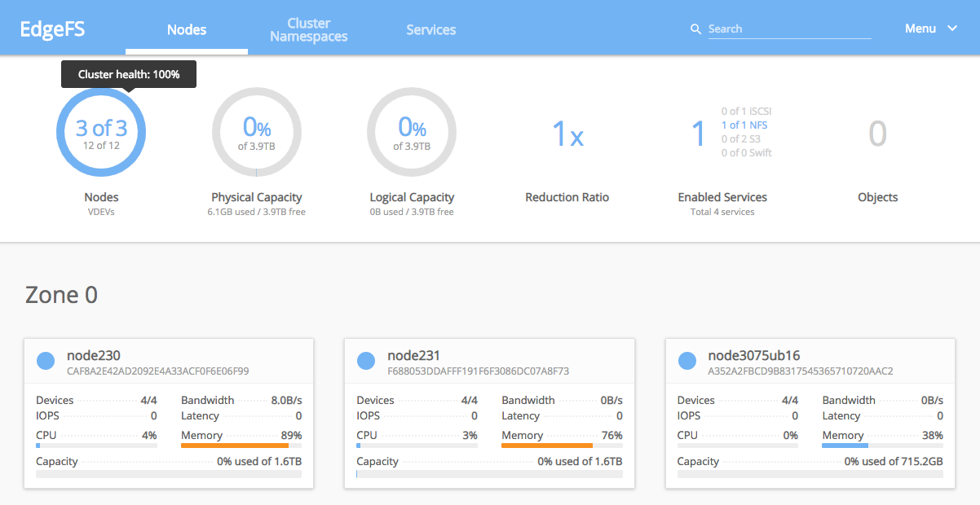
Task: Select the node3075ub16 name
Action: [754, 355]
